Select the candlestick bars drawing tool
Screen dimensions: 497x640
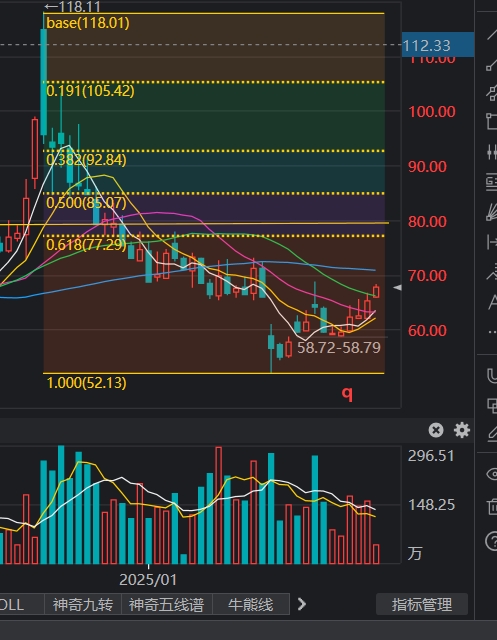tap(492, 152)
